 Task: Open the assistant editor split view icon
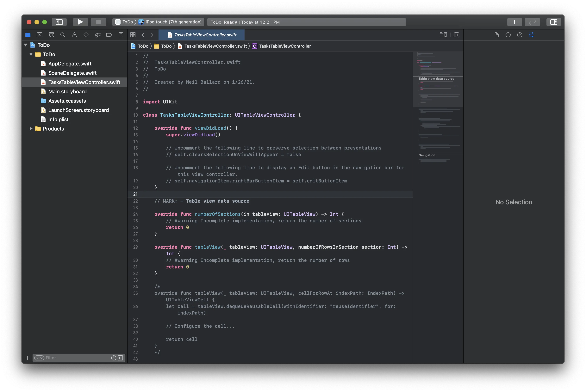[457, 34]
